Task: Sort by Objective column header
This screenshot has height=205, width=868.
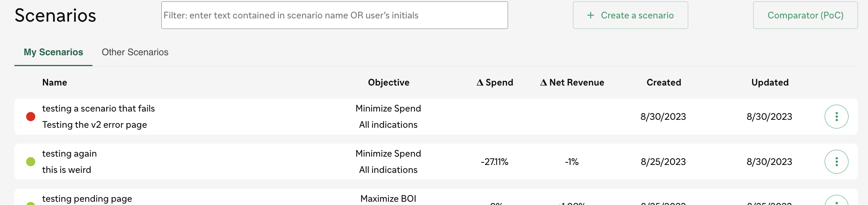Action: pos(389,82)
